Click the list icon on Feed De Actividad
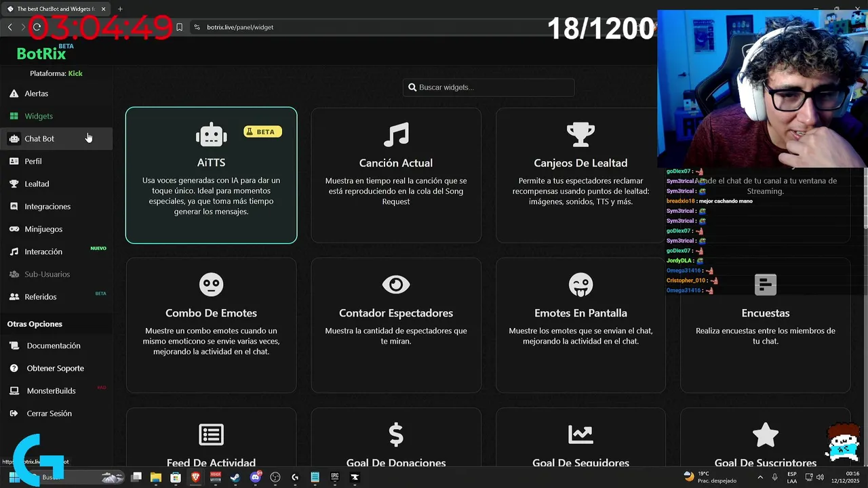 pos(211,434)
